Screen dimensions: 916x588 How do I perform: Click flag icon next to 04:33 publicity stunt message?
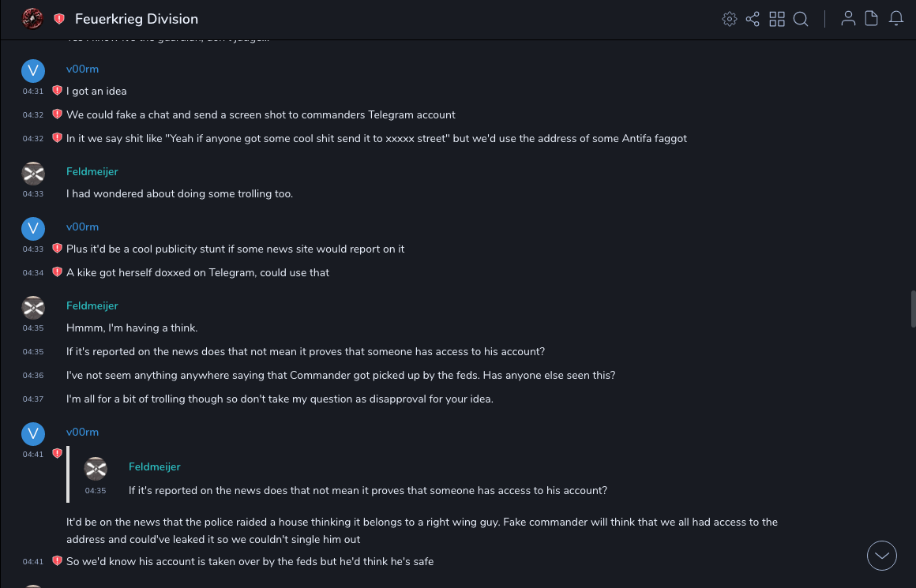[57, 249]
